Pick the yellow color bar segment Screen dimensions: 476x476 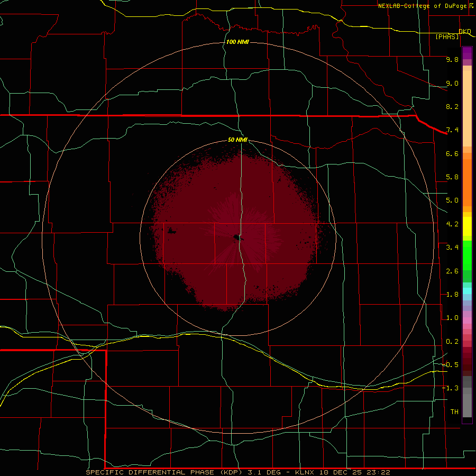coord(467,226)
